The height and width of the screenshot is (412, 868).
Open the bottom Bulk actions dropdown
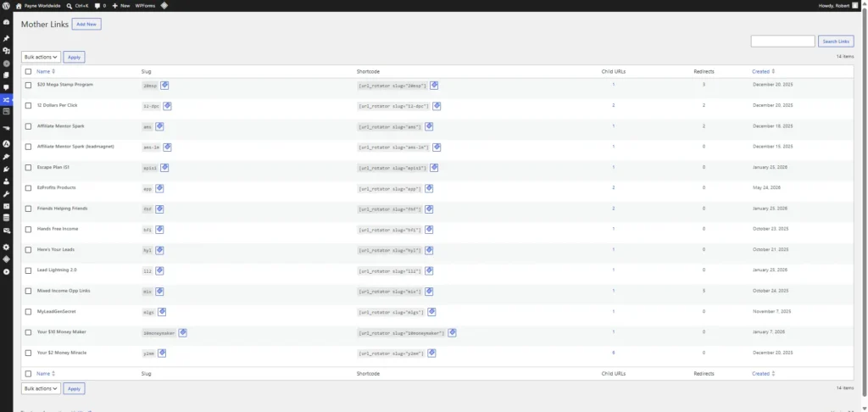point(41,389)
